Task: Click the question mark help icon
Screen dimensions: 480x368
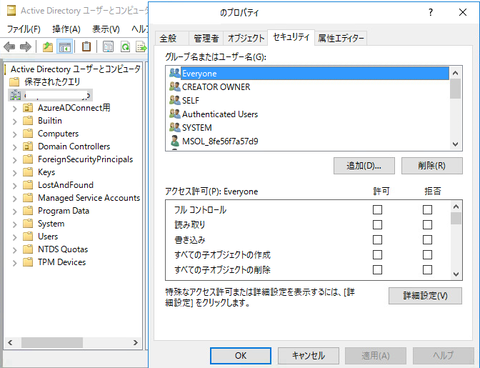Action: pyautogui.click(x=431, y=13)
